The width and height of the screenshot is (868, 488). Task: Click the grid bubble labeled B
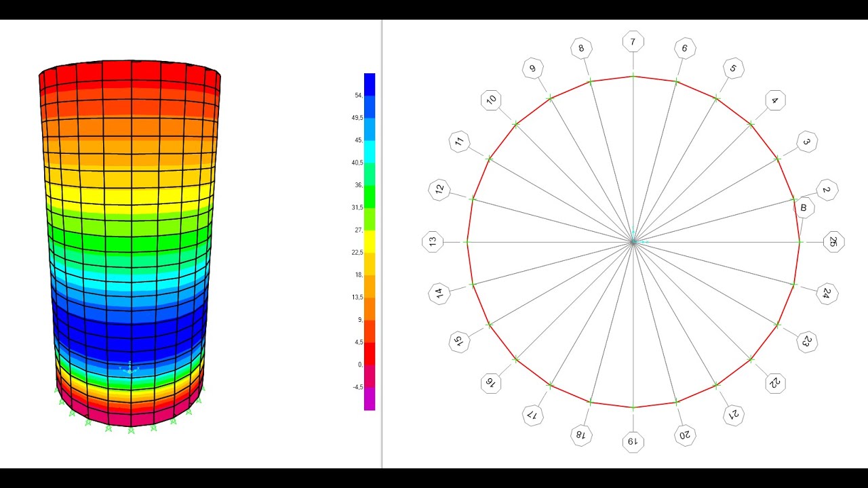804,207
